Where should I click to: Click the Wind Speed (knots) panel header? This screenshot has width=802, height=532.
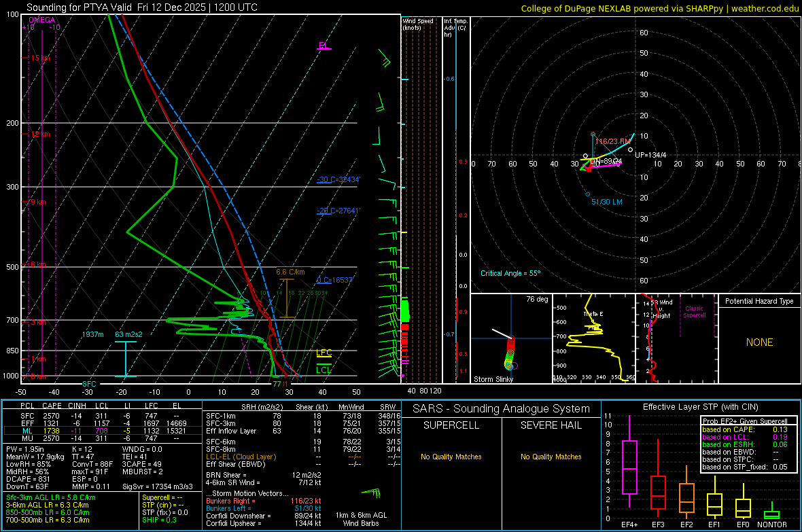[418, 24]
